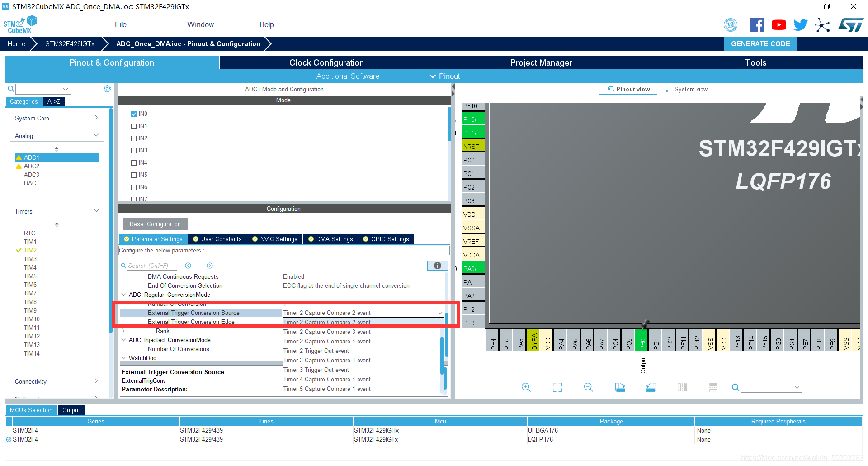The width and height of the screenshot is (868, 466).
Task: Select TIM3 in the Timers list
Action: point(30,259)
